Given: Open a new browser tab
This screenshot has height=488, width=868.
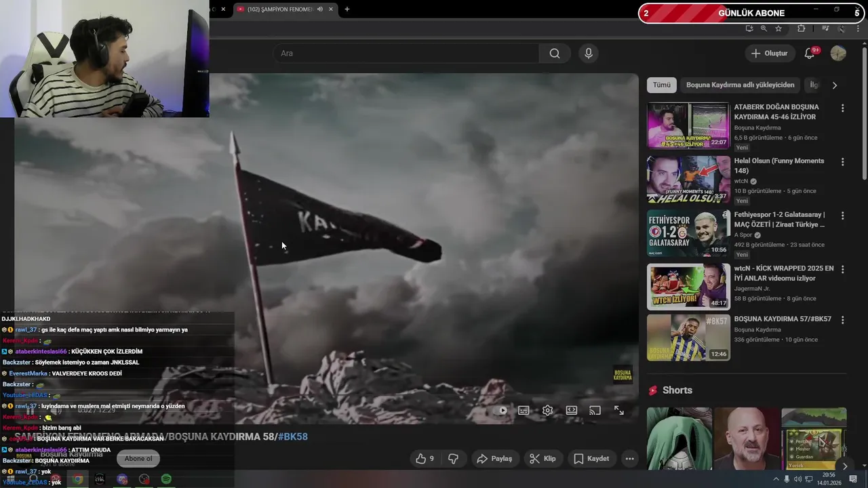Looking at the screenshot, I should [347, 9].
